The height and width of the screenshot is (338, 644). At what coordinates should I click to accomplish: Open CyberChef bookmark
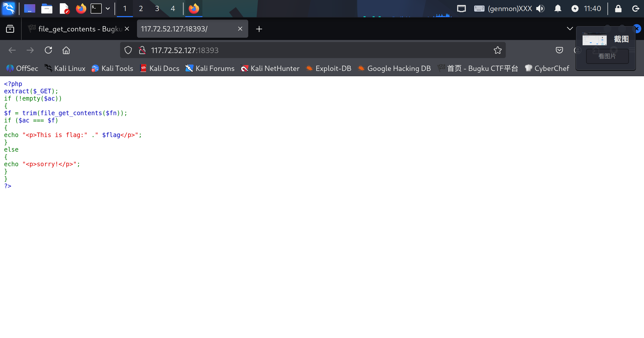(547, 68)
